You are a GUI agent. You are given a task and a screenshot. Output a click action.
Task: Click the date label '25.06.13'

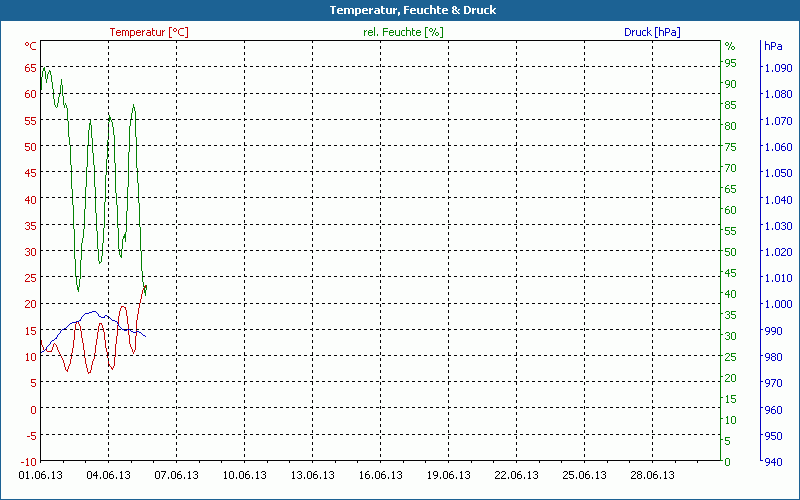584,475
